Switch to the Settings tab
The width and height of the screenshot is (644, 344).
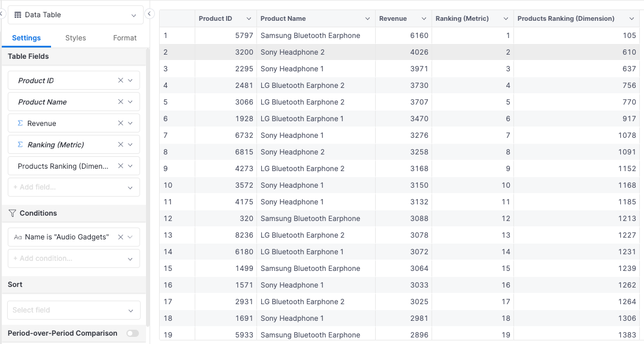26,38
